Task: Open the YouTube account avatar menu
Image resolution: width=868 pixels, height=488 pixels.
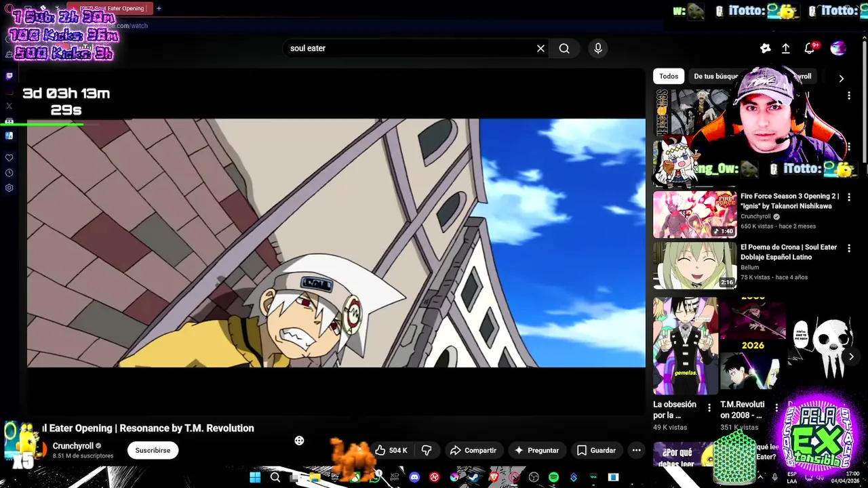Action: (x=838, y=48)
